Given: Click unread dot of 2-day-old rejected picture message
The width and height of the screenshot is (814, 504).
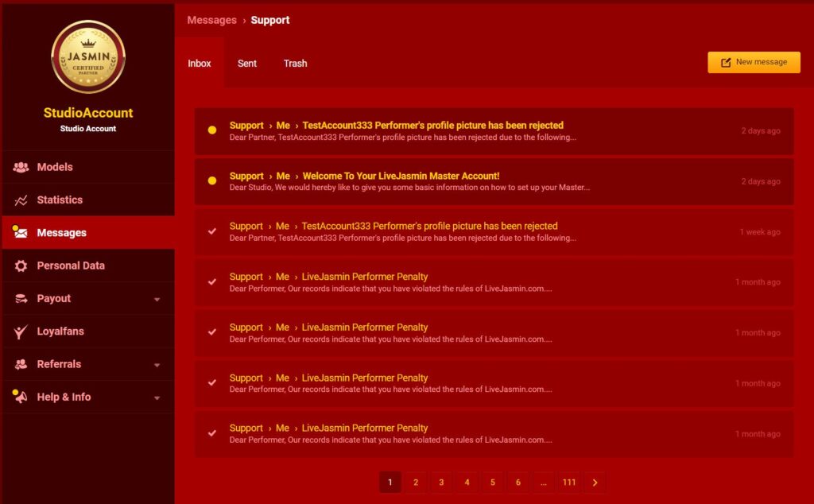Looking at the screenshot, I should [211, 130].
